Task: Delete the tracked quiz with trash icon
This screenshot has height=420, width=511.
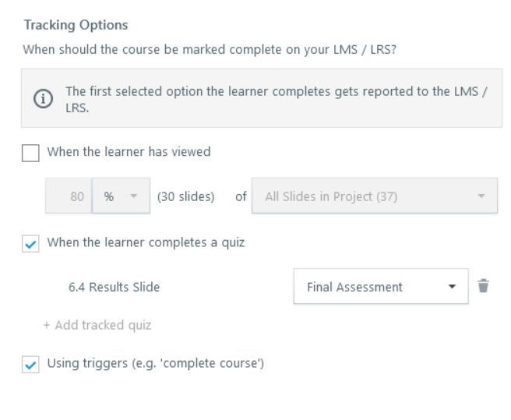Action: pyautogui.click(x=484, y=286)
